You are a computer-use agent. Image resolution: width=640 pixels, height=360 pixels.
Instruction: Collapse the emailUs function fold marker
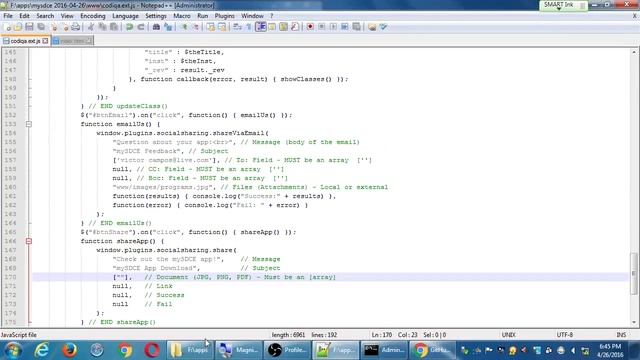[29, 124]
